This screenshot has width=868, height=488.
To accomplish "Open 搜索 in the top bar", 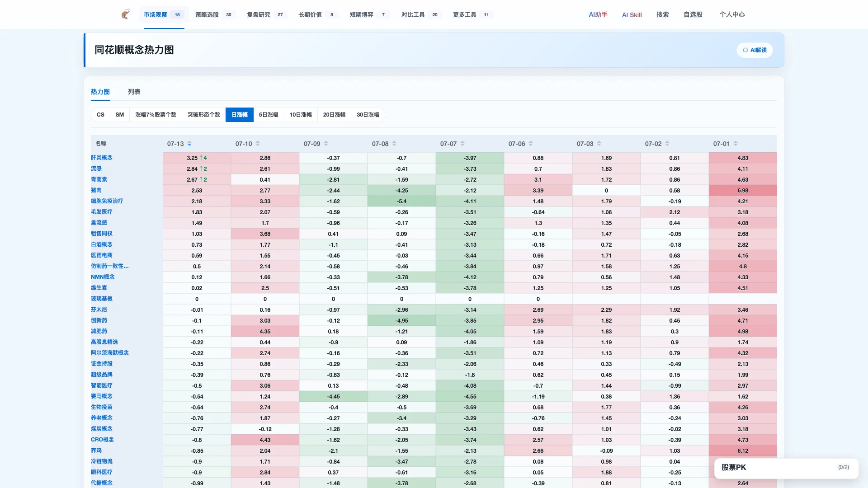I will coord(663,14).
